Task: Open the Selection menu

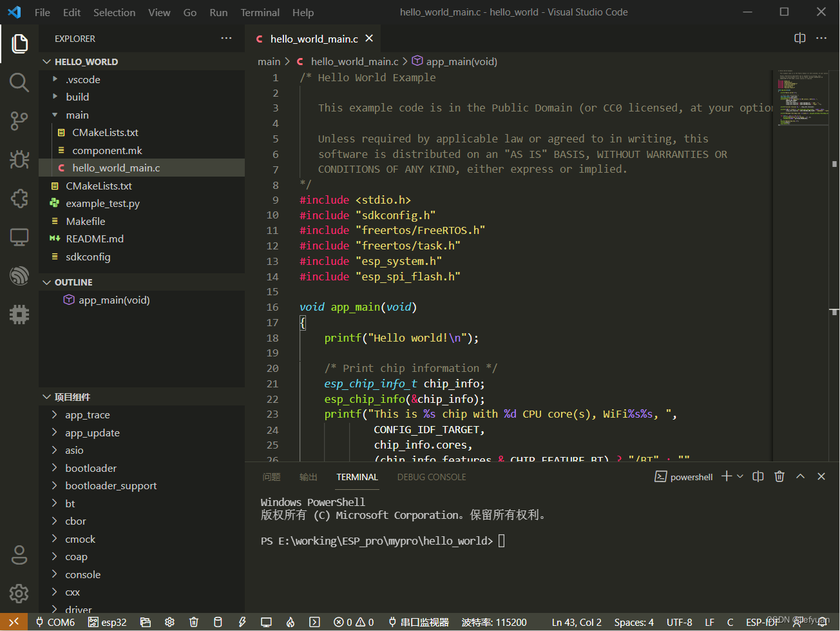Action: click(115, 12)
